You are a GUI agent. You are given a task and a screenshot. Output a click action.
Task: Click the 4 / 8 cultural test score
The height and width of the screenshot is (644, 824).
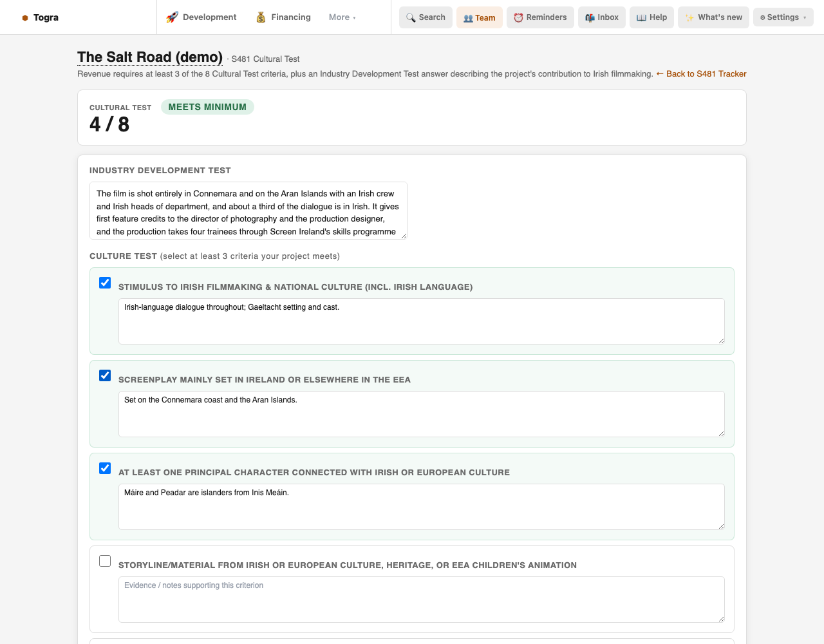point(109,124)
